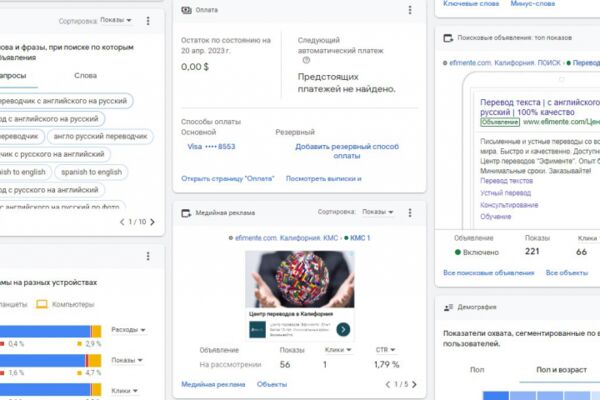Click the globe of flags ad image
This screenshot has height=400, width=600.
pos(300,279)
